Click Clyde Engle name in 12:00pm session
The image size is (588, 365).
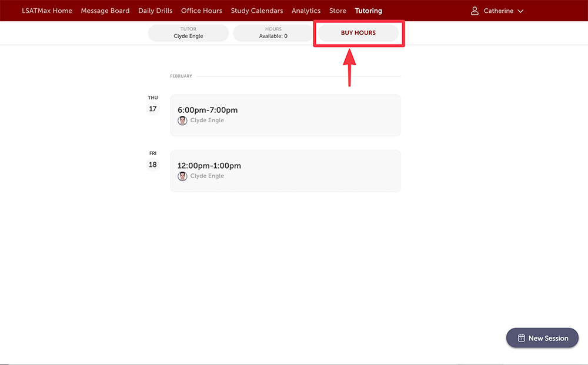pos(207,176)
